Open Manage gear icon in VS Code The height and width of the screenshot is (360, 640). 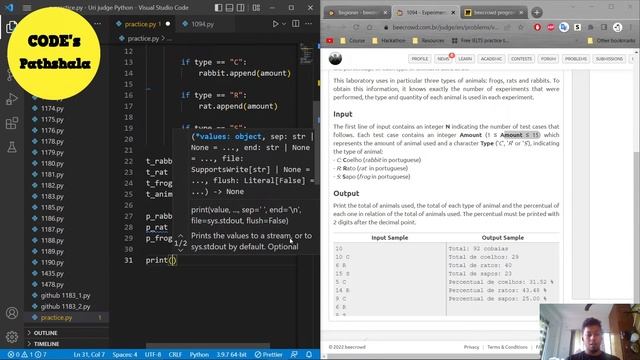pyautogui.click(x=12, y=337)
